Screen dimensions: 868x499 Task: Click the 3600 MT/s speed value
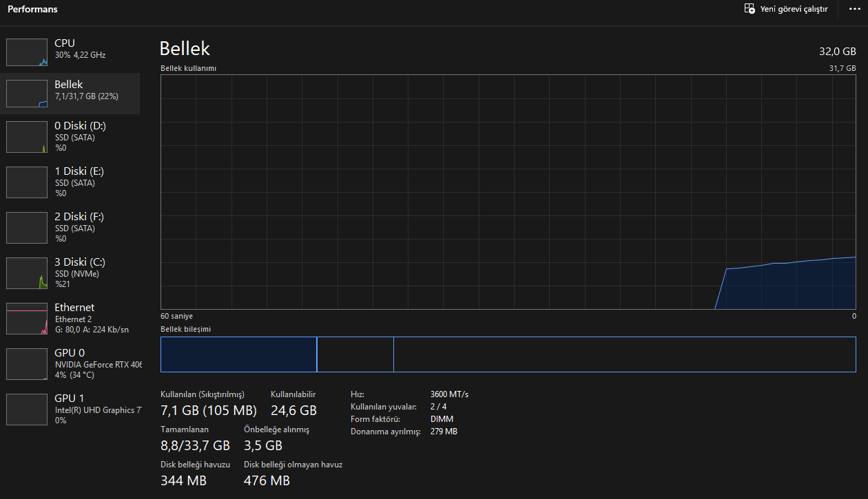coord(449,394)
